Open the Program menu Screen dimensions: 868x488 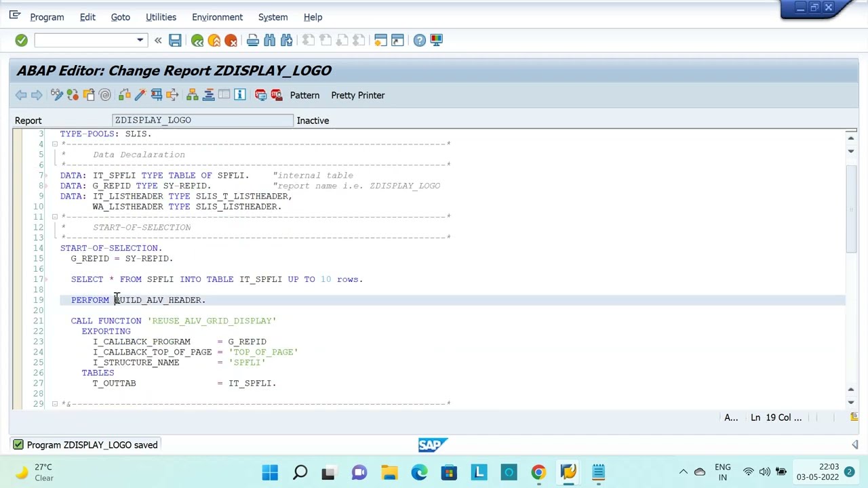coord(47,17)
